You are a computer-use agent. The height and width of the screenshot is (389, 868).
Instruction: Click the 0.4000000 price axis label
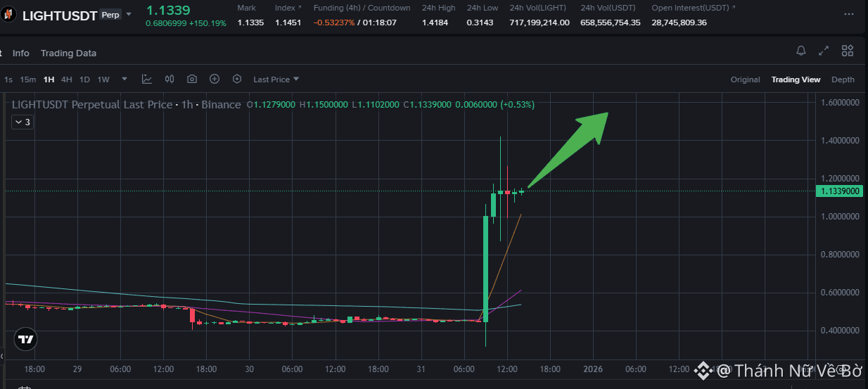point(840,331)
